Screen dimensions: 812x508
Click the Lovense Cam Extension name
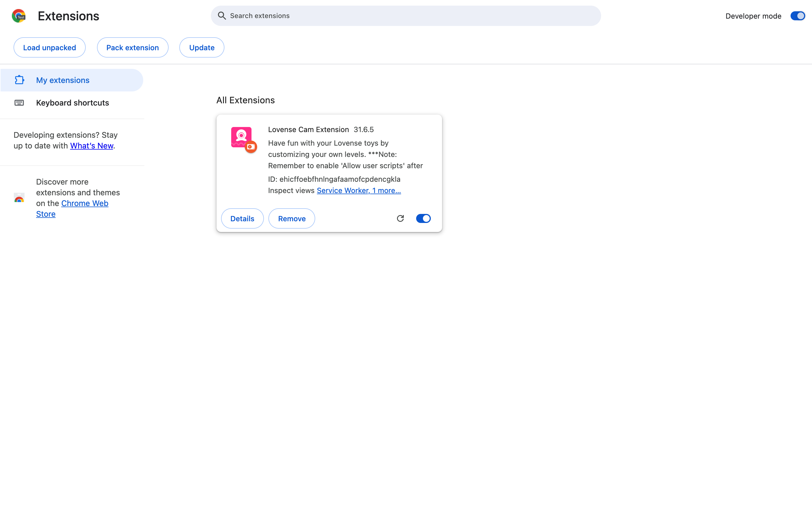point(308,129)
